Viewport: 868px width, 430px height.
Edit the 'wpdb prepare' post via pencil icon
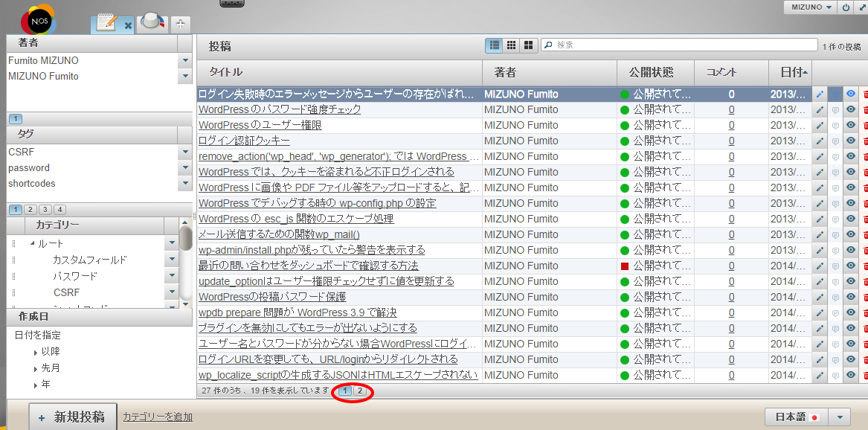(x=820, y=312)
